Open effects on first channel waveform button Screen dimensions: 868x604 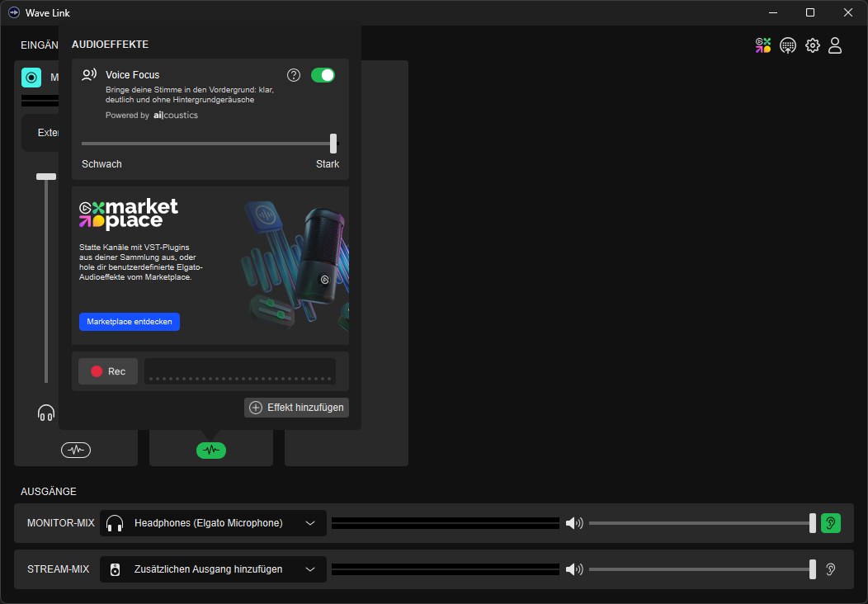point(76,450)
